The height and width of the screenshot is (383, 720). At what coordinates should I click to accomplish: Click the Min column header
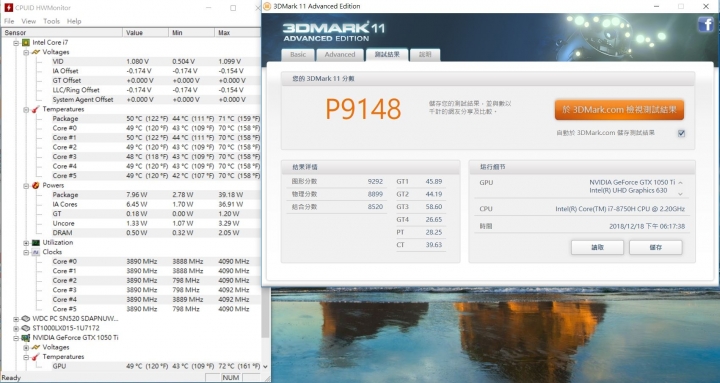(191, 33)
